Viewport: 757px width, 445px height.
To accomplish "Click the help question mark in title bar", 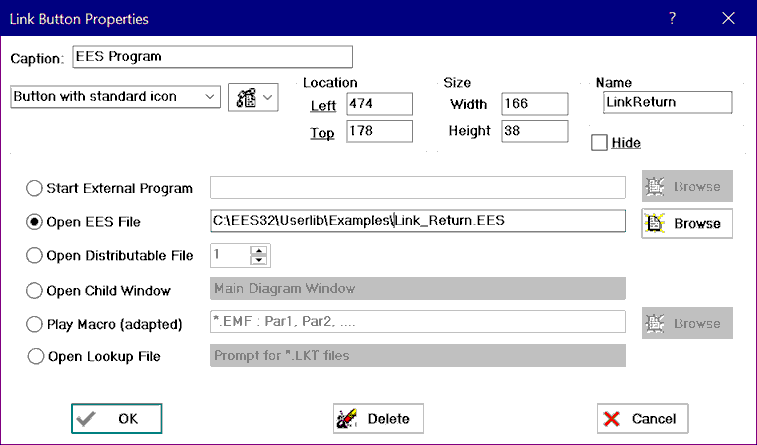I will [673, 18].
